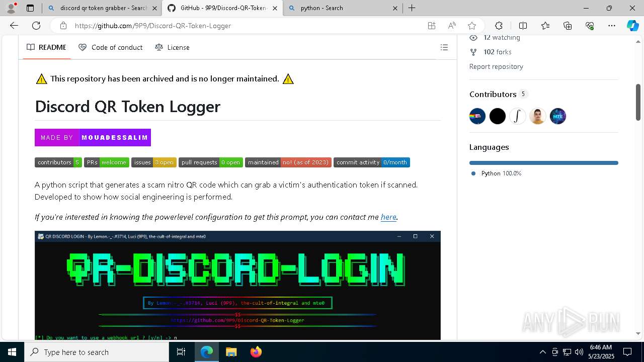Click Report repository link

(496, 66)
